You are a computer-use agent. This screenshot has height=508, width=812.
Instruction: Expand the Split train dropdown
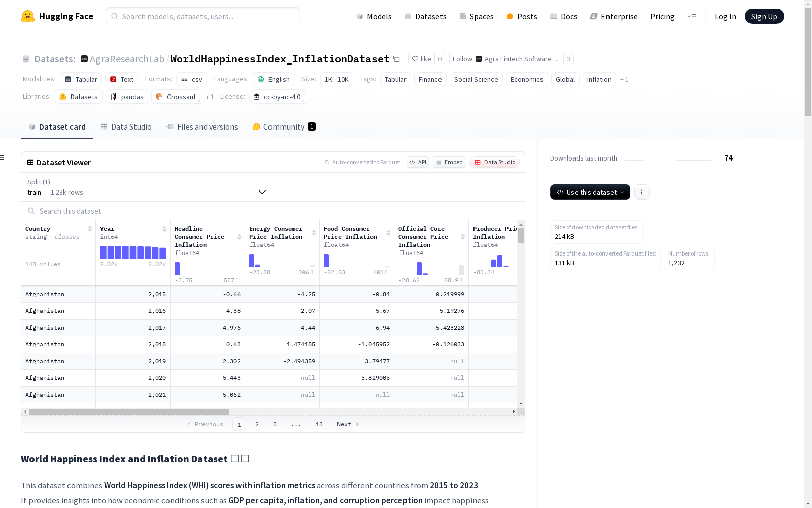coord(147,187)
